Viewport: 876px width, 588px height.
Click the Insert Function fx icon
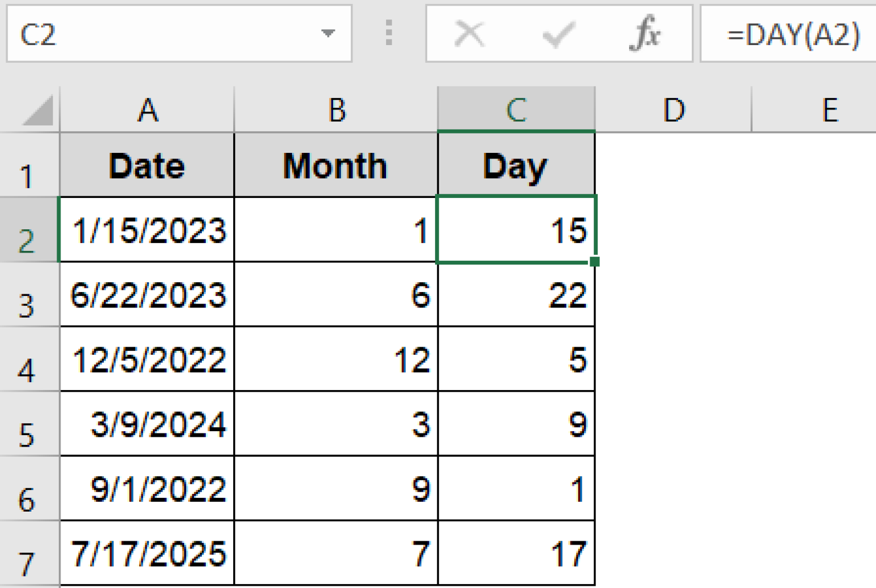[645, 34]
